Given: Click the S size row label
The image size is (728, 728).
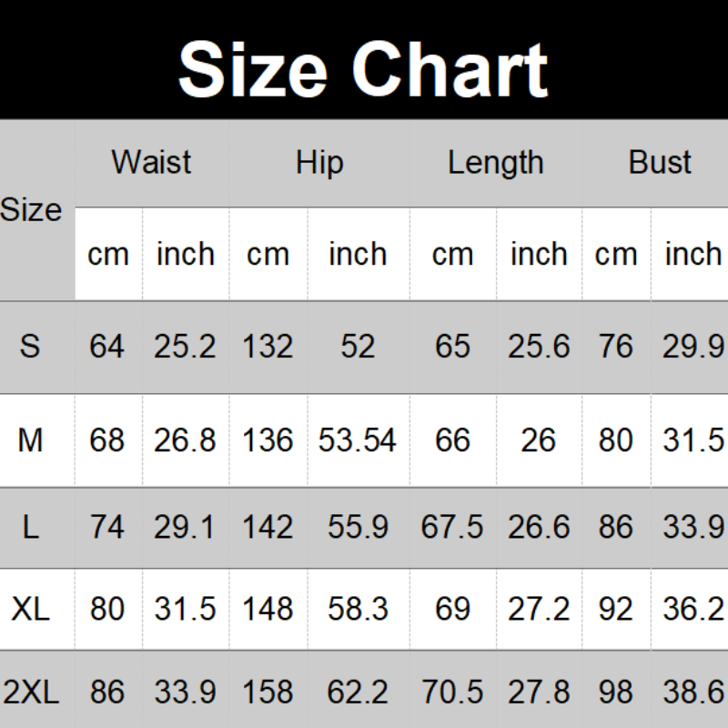Looking at the screenshot, I should [x=31, y=347].
